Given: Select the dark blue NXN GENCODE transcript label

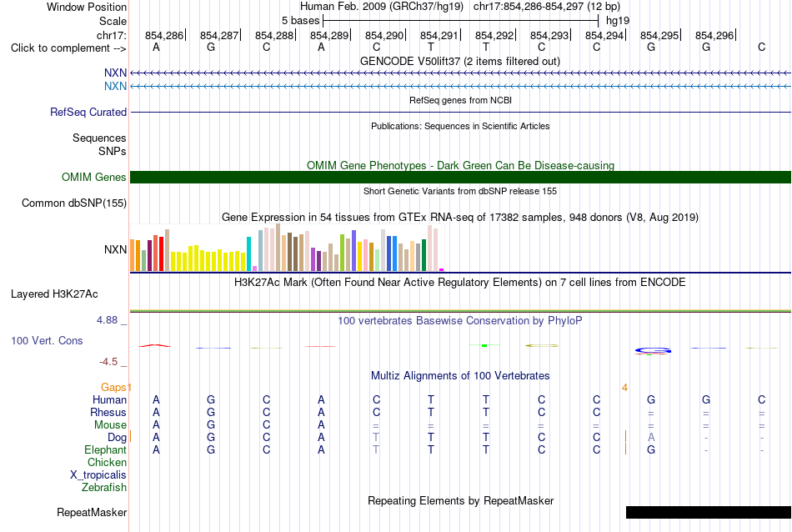Looking at the screenshot, I should pyautogui.click(x=115, y=73).
